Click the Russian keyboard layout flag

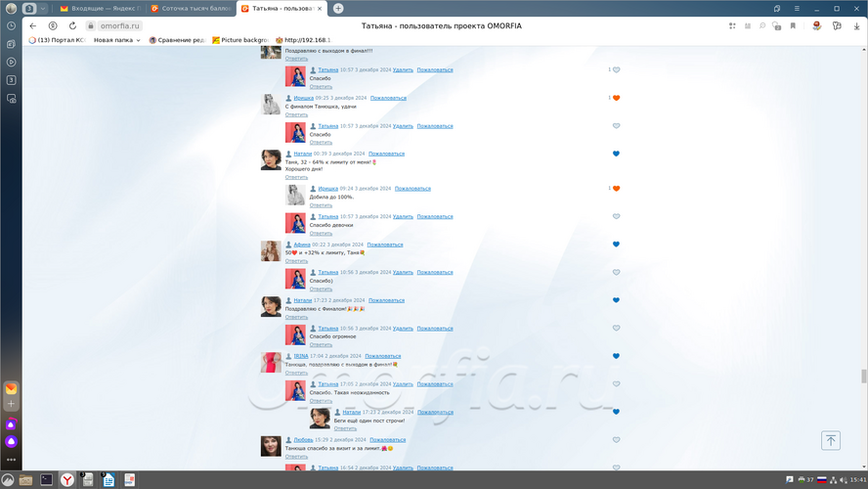[822, 479]
